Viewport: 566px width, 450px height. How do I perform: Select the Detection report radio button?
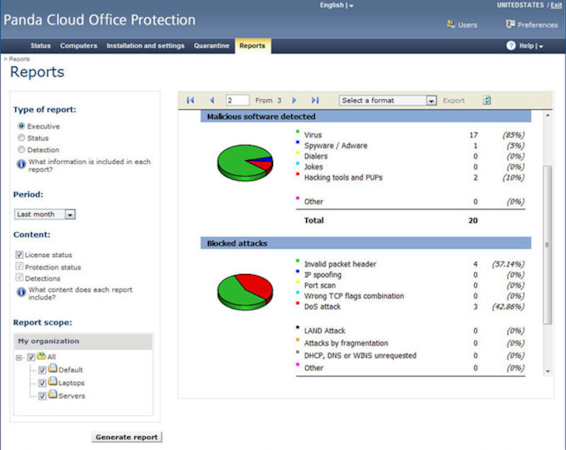click(21, 149)
